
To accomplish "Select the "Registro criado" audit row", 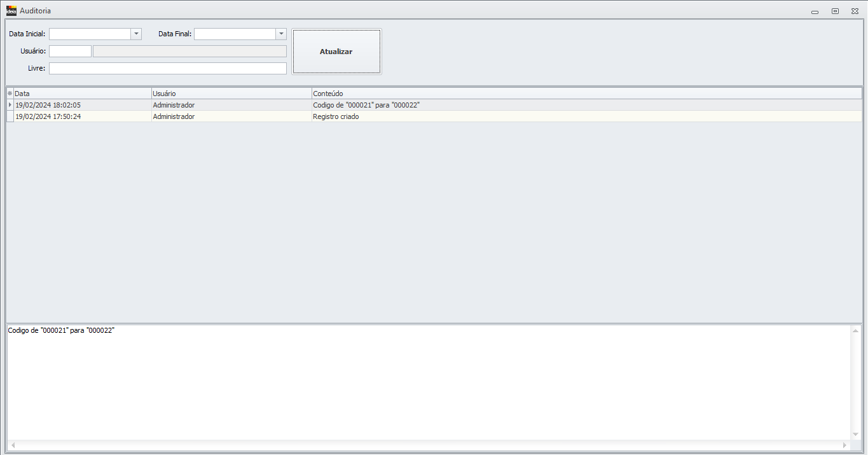I will click(x=336, y=117).
